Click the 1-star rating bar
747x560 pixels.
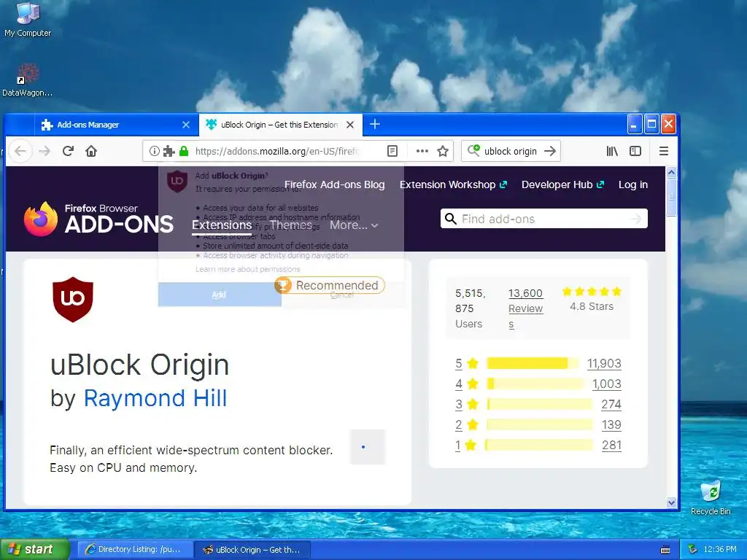point(539,446)
